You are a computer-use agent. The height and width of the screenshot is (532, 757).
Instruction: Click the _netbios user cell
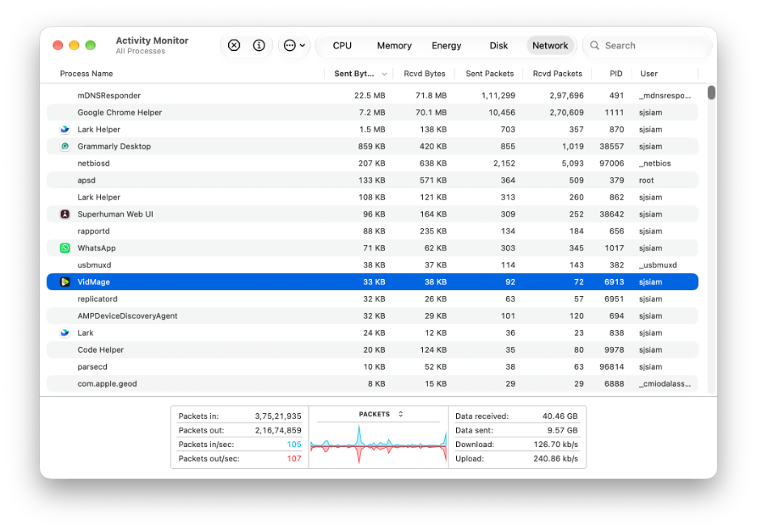click(654, 163)
